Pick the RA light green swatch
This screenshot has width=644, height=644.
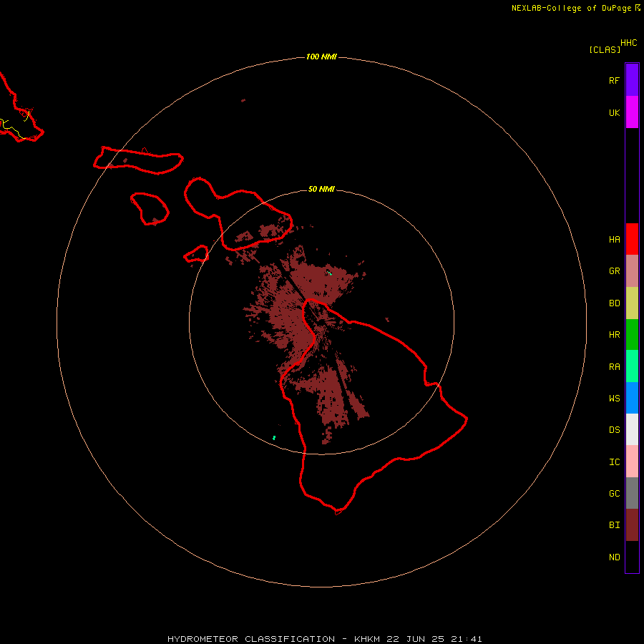click(632, 366)
